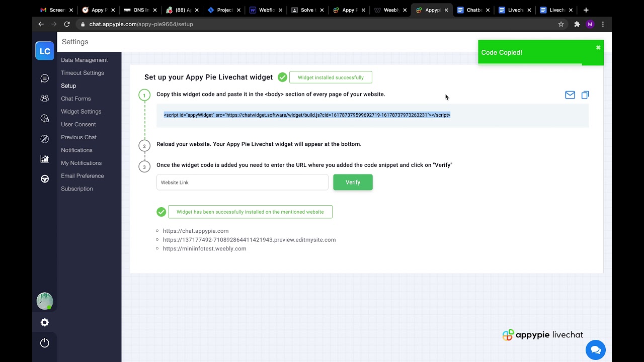The image size is (644, 362).
Task: Email the widget code using envelope icon
Action: 570,95
